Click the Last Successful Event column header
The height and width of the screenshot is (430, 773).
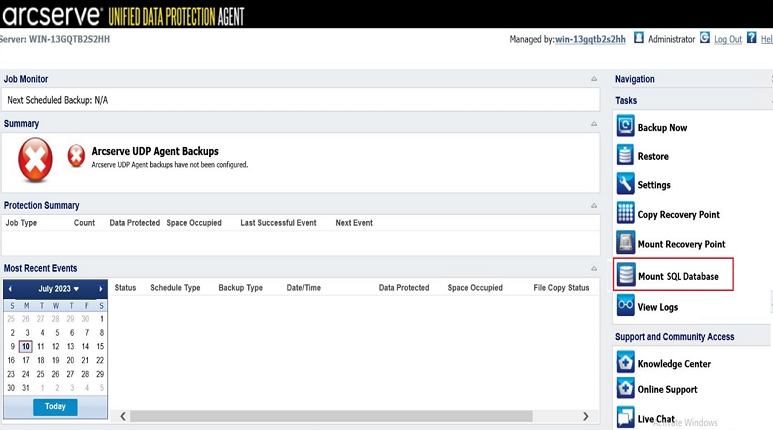coord(278,223)
